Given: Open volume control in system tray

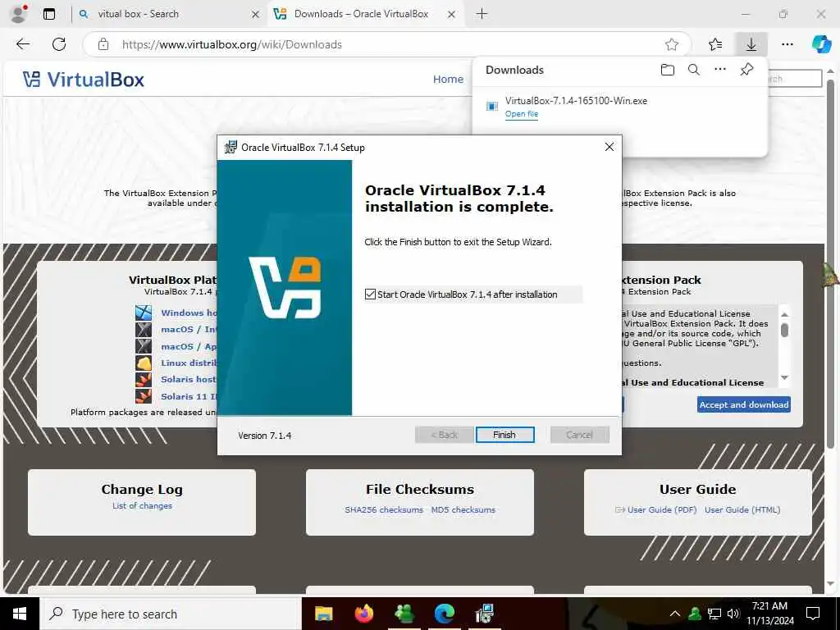Looking at the screenshot, I should [x=733, y=614].
